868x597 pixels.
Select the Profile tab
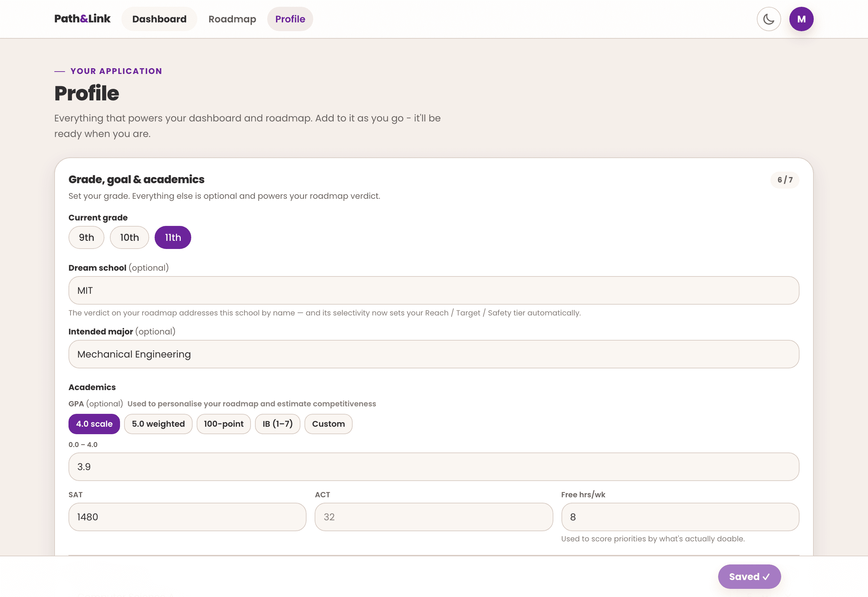point(290,19)
